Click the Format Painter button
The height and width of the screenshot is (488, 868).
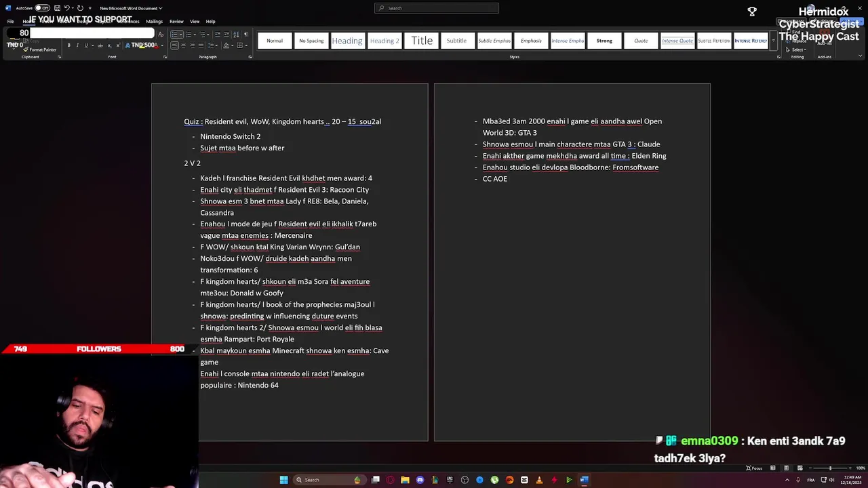[x=40, y=49]
